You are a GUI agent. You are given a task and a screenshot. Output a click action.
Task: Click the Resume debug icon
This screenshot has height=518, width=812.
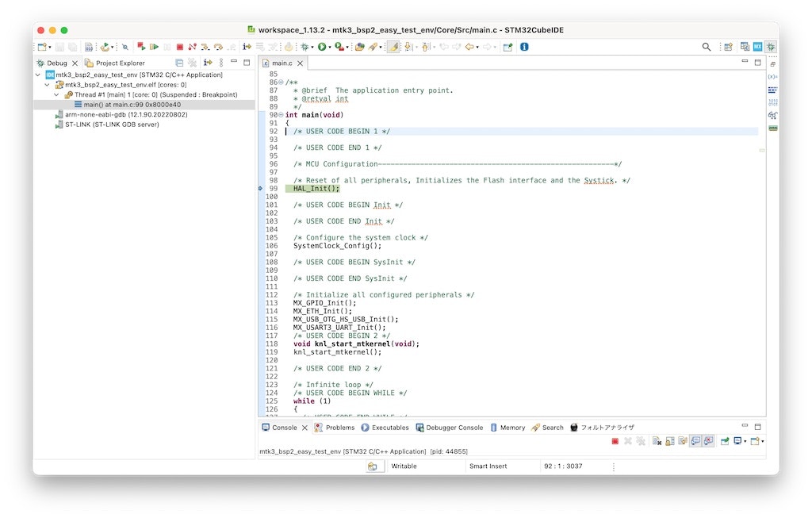pos(154,46)
